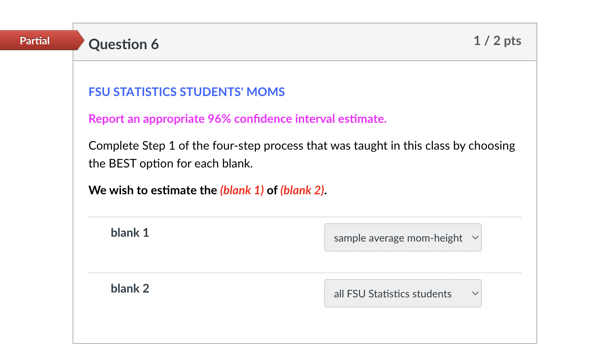Screen dimensions: 599x364
Task: Open the blank 2 answer dropdown
Action: click(402, 293)
